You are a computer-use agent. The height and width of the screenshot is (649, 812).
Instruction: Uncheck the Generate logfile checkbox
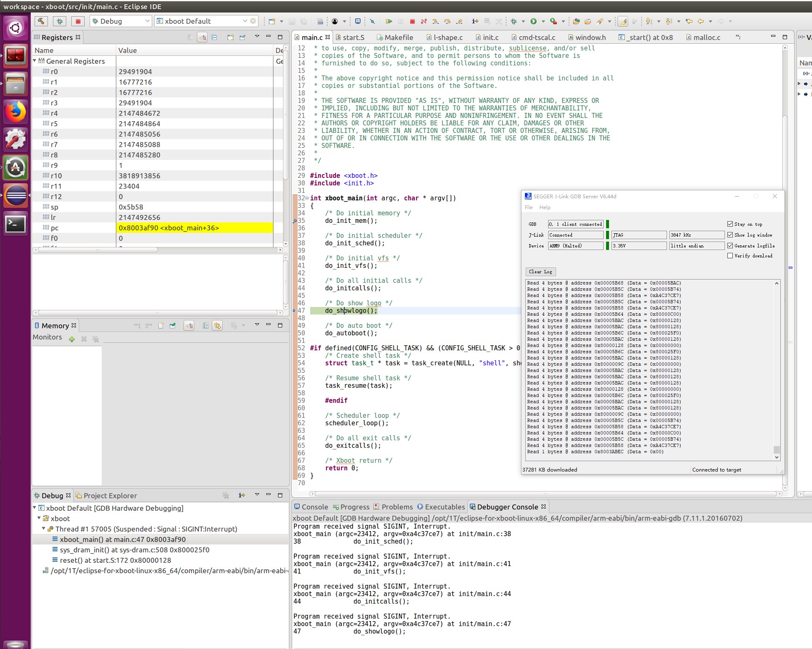pos(730,246)
